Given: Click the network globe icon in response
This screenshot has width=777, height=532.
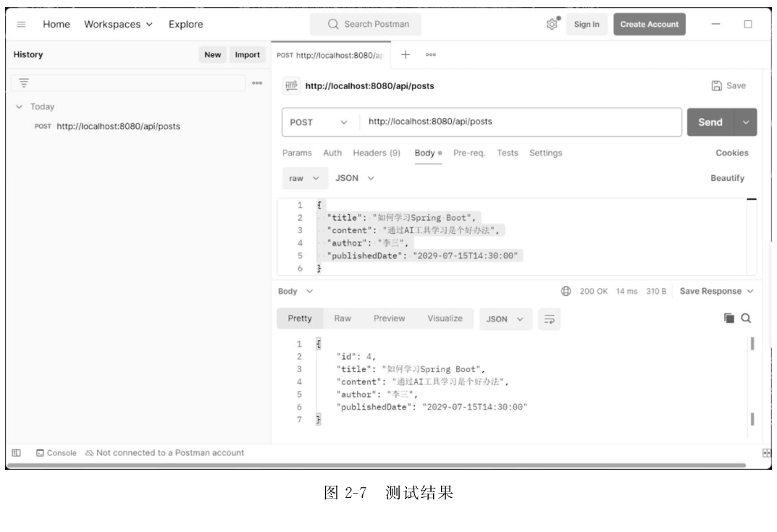Looking at the screenshot, I should (566, 291).
